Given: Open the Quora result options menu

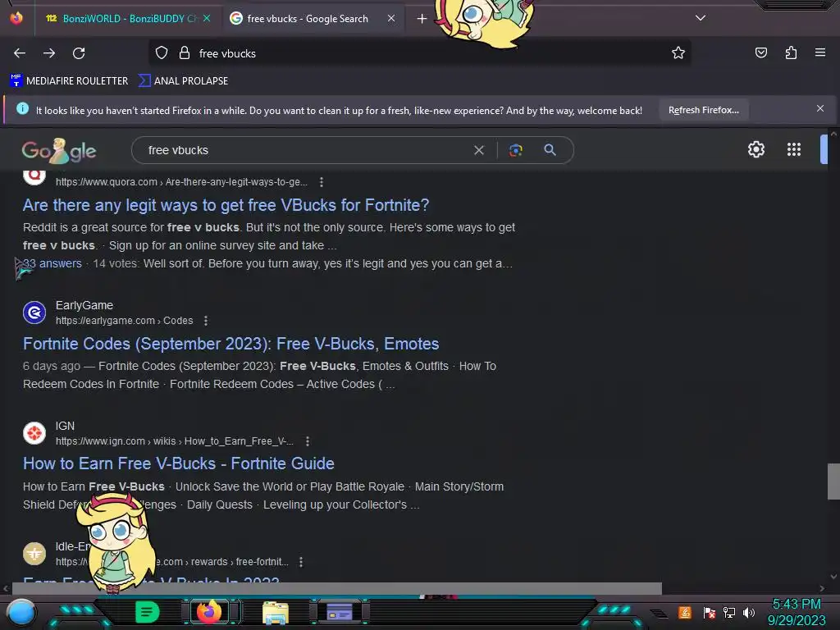Looking at the screenshot, I should click(322, 182).
